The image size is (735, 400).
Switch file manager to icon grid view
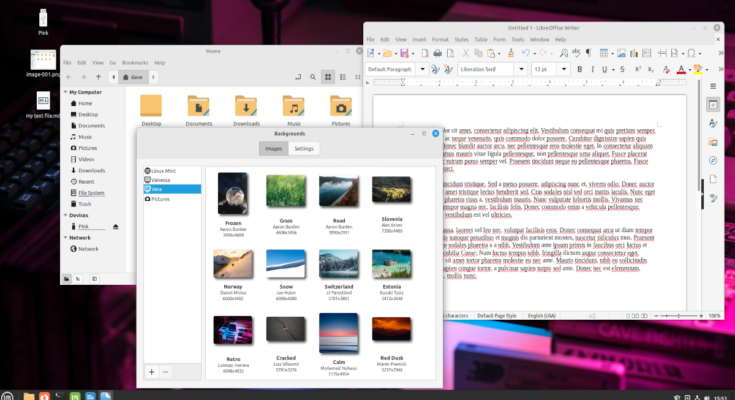tap(327, 76)
